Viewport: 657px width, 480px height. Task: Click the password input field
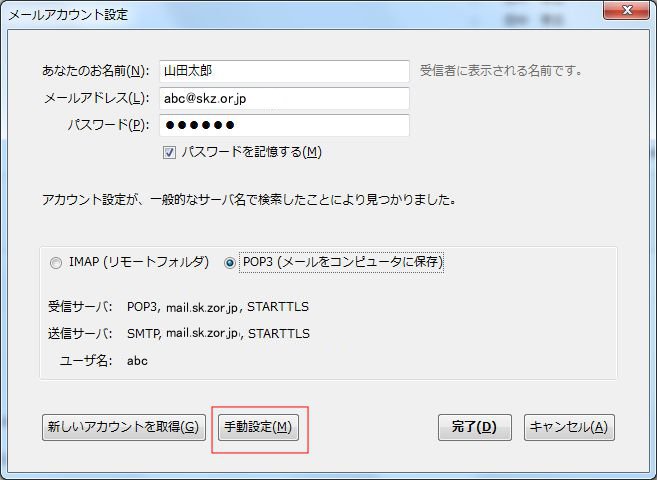284,125
